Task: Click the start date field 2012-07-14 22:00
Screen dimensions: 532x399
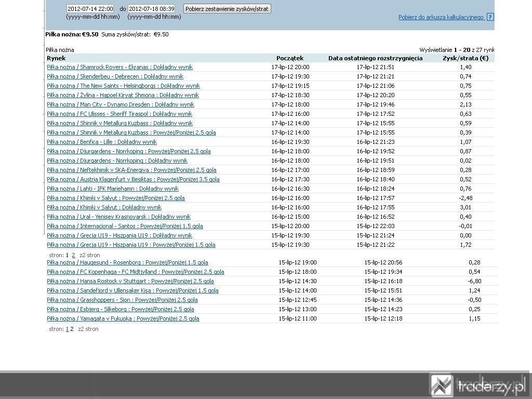Action: 90,9
